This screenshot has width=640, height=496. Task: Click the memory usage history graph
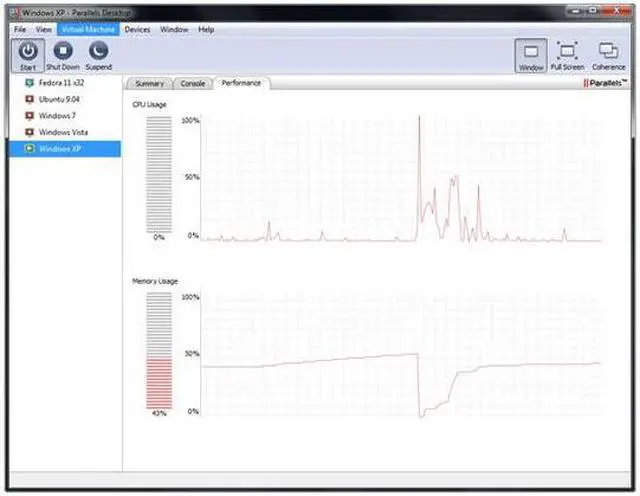(x=401, y=354)
